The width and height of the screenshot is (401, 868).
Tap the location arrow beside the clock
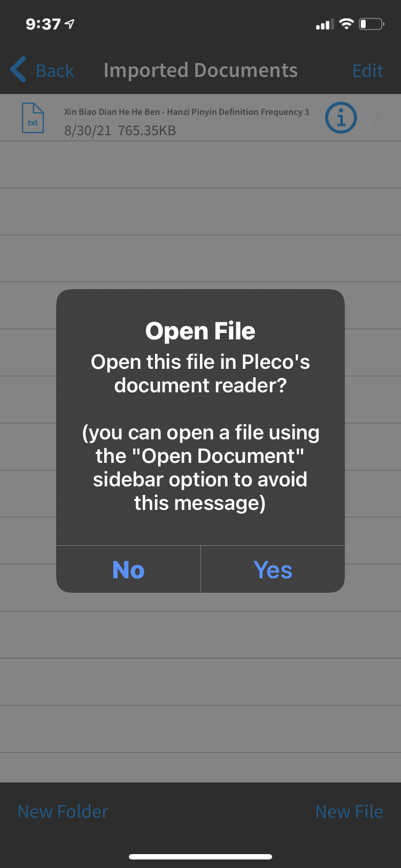[70, 24]
